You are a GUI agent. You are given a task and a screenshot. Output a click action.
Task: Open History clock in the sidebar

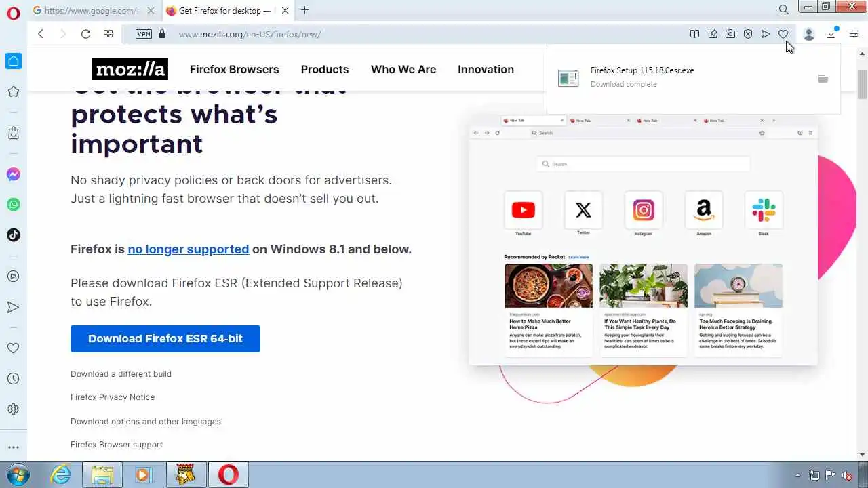(x=14, y=379)
